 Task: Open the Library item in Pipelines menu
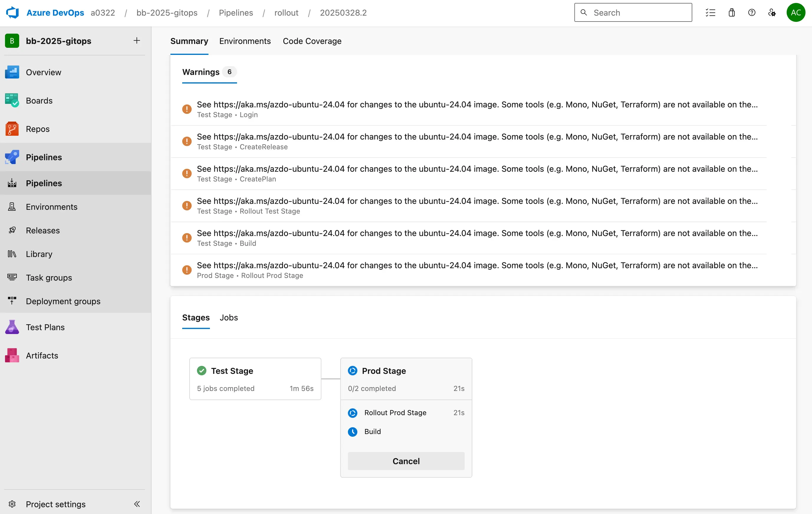click(39, 254)
